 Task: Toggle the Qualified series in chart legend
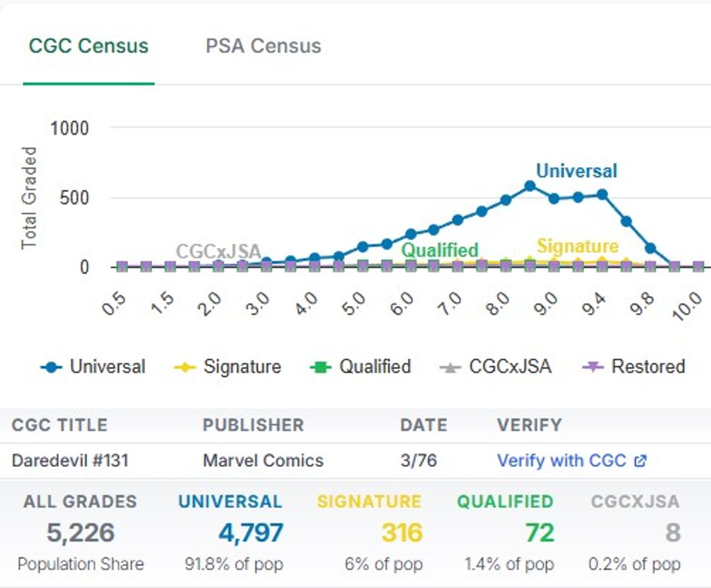(375, 367)
